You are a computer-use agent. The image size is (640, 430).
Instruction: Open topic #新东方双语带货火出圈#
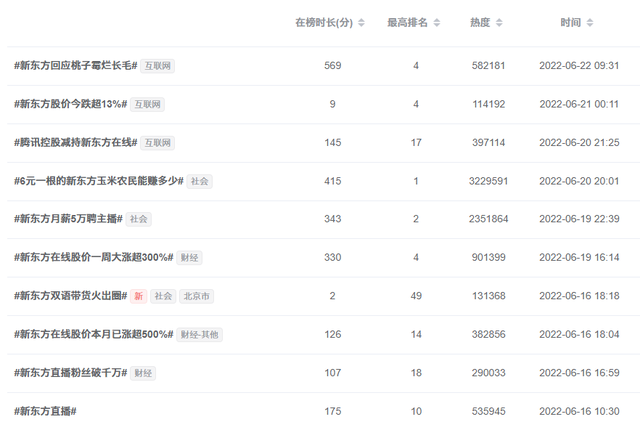tap(71, 296)
